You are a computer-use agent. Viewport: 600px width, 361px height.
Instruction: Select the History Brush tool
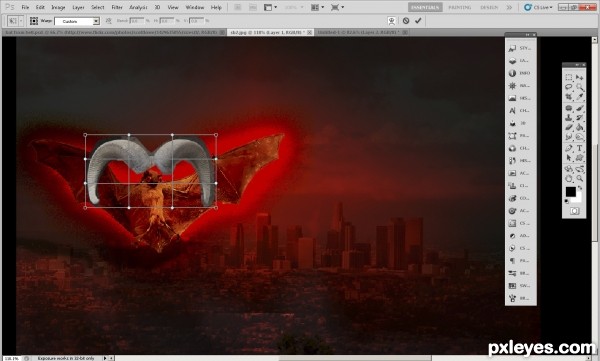click(580, 118)
